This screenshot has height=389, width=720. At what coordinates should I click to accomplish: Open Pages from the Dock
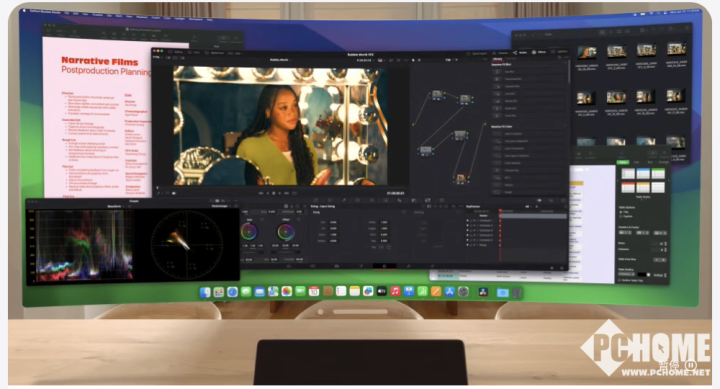tap(436, 292)
